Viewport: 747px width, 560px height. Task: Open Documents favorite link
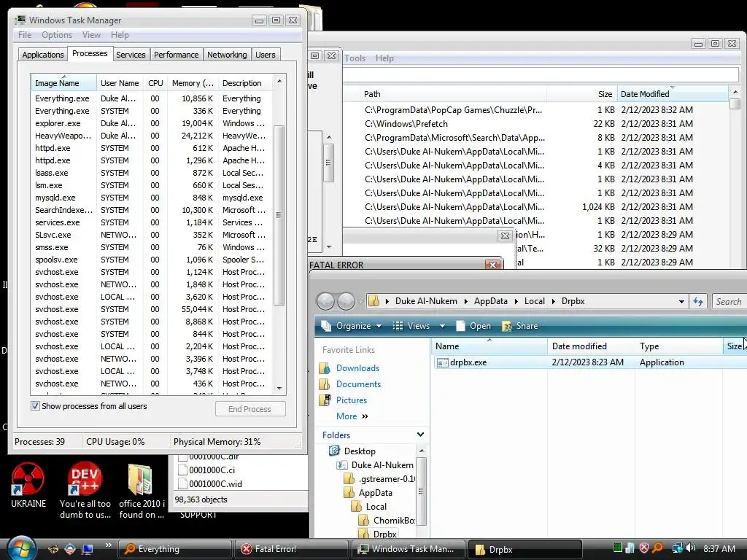tap(358, 384)
